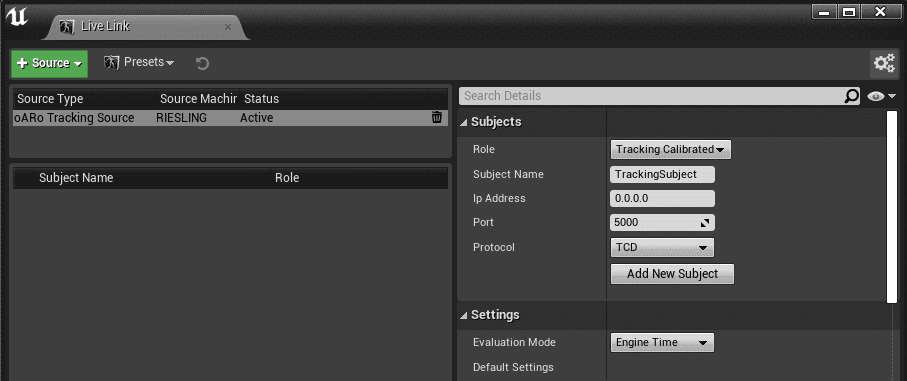Screen dimensions: 907x381
Task: Open the Protocol dropdown
Action: pyautogui.click(x=662, y=247)
